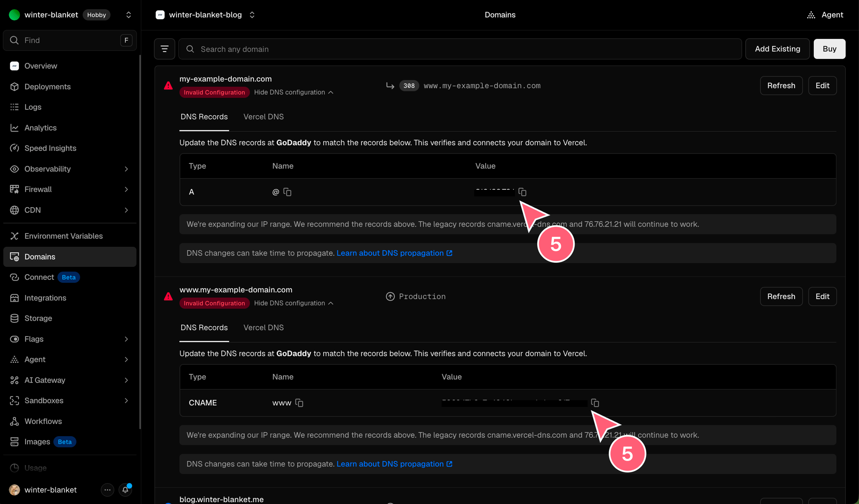The width and height of the screenshot is (859, 504).
Task: Expand the CDN section
Action: coord(126,210)
